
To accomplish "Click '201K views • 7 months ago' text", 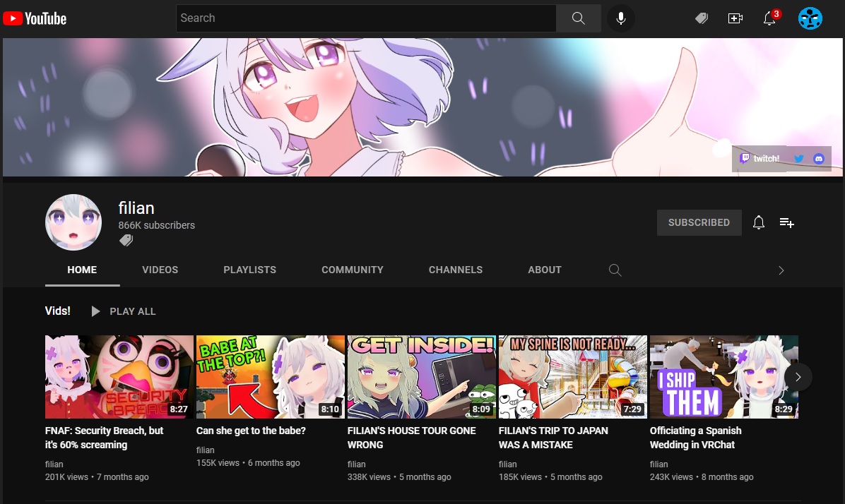I will point(97,477).
